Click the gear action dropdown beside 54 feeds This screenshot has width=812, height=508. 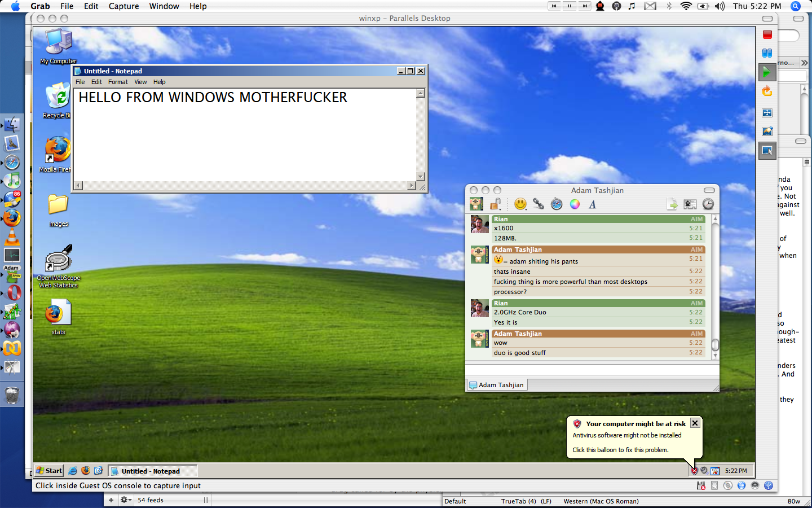tap(126, 500)
